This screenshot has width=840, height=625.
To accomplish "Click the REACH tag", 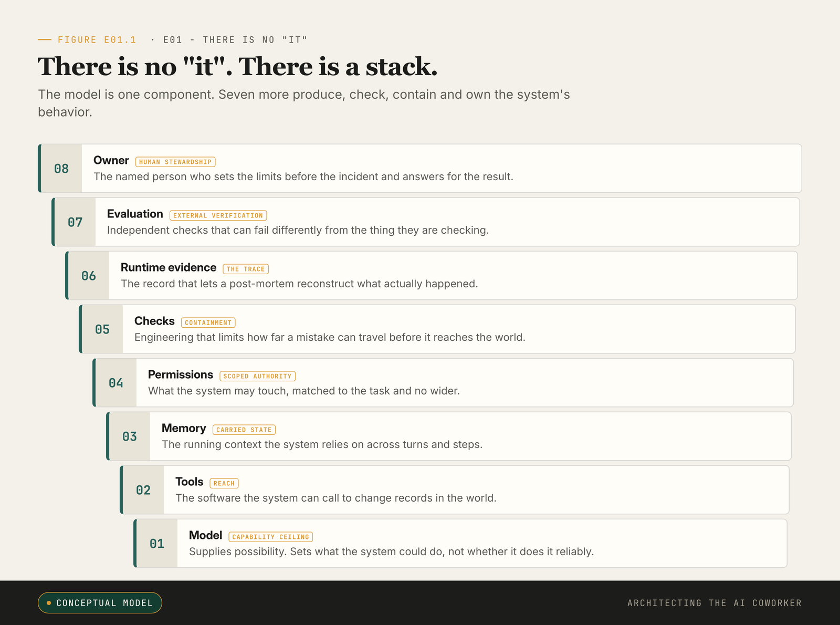I will [x=224, y=483].
